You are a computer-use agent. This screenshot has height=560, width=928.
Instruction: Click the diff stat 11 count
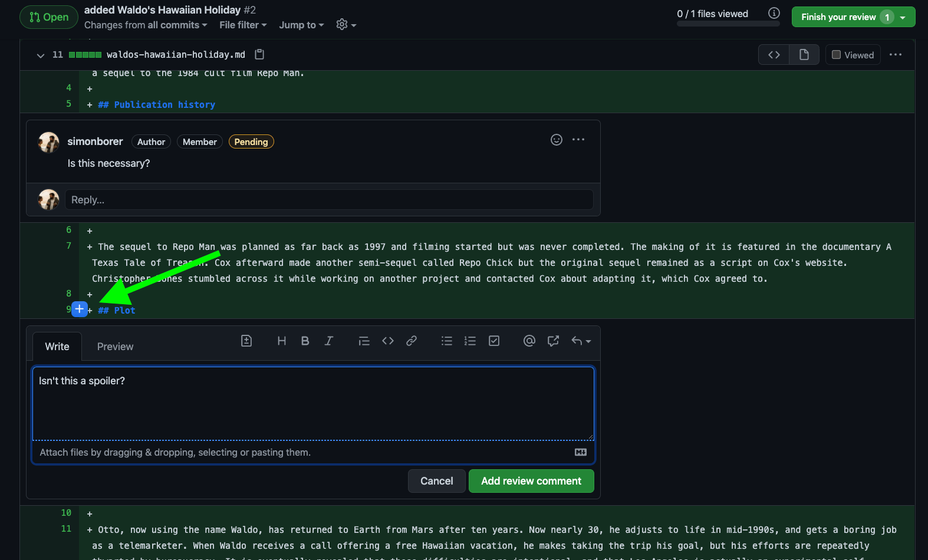pyautogui.click(x=58, y=55)
